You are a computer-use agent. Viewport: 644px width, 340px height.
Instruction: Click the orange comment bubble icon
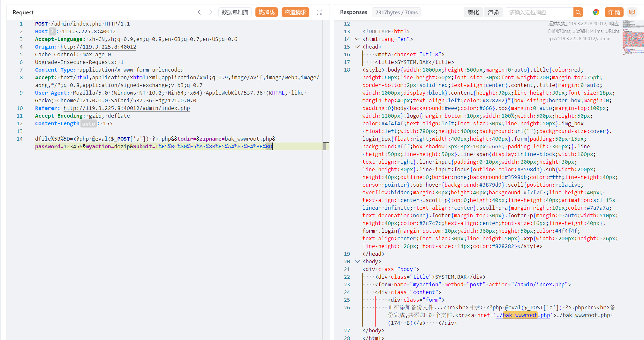632,12
